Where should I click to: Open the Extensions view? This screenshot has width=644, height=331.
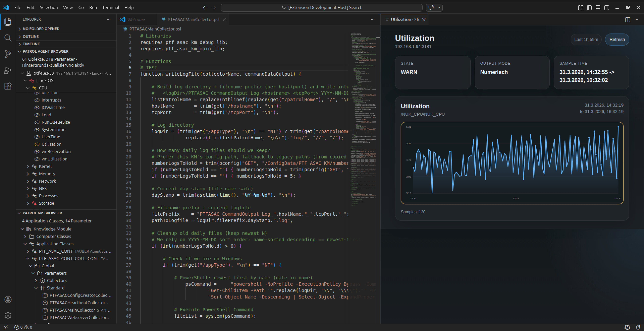[x=8, y=86]
